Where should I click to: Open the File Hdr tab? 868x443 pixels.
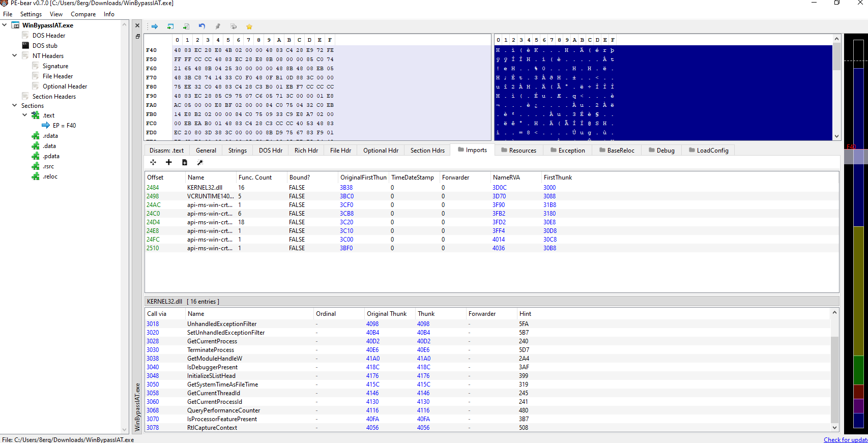click(x=340, y=151)
